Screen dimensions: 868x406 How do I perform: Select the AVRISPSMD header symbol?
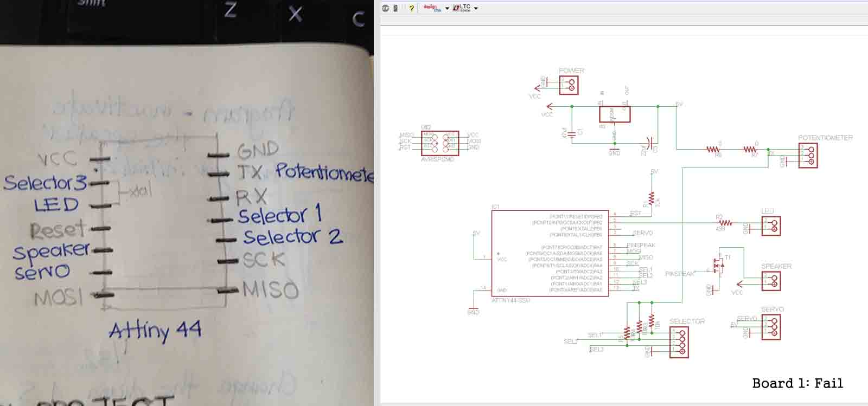440,143
